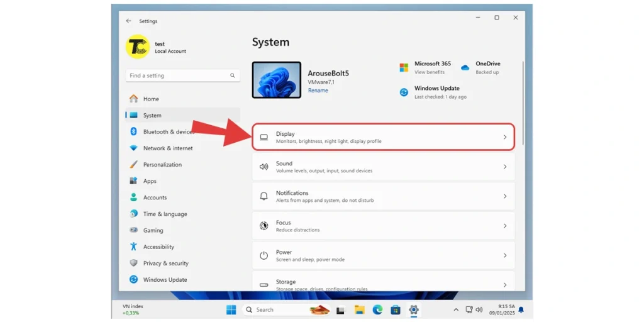The width and height of the screenshot is (644, 322).
Task: Open the Sound settings row
Action: point(383,167)
